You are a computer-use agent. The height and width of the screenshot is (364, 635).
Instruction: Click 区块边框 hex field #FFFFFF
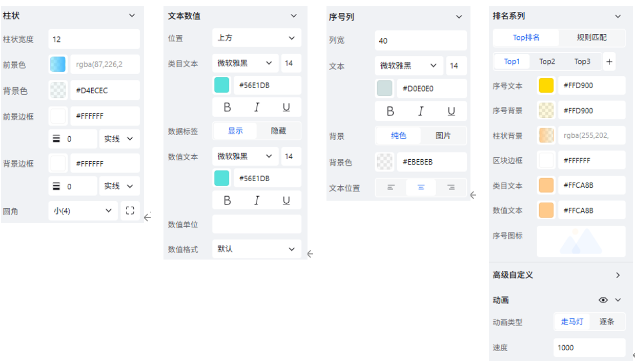[x=591, y=160]
